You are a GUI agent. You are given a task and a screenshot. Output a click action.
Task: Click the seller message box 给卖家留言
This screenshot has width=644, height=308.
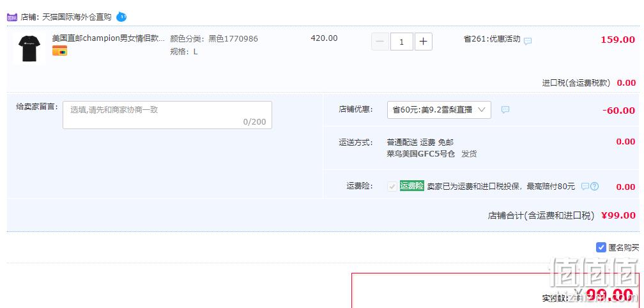(167, 115)
